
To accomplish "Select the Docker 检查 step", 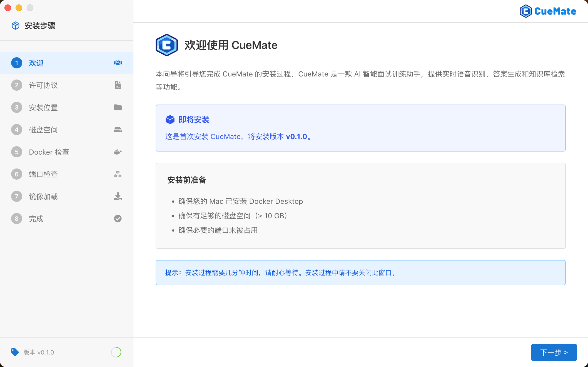I will [x=49, y=152].
